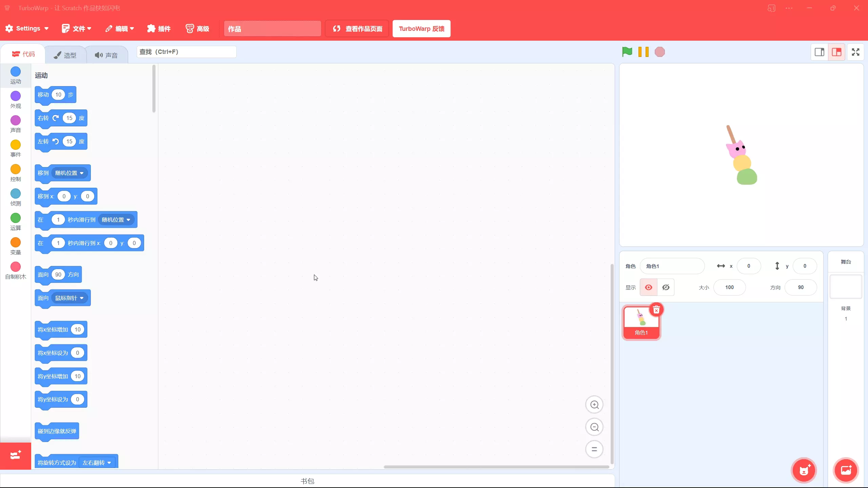868x488 pixels.
Task: Switch to small stage layout
Action: click(819, 52)
